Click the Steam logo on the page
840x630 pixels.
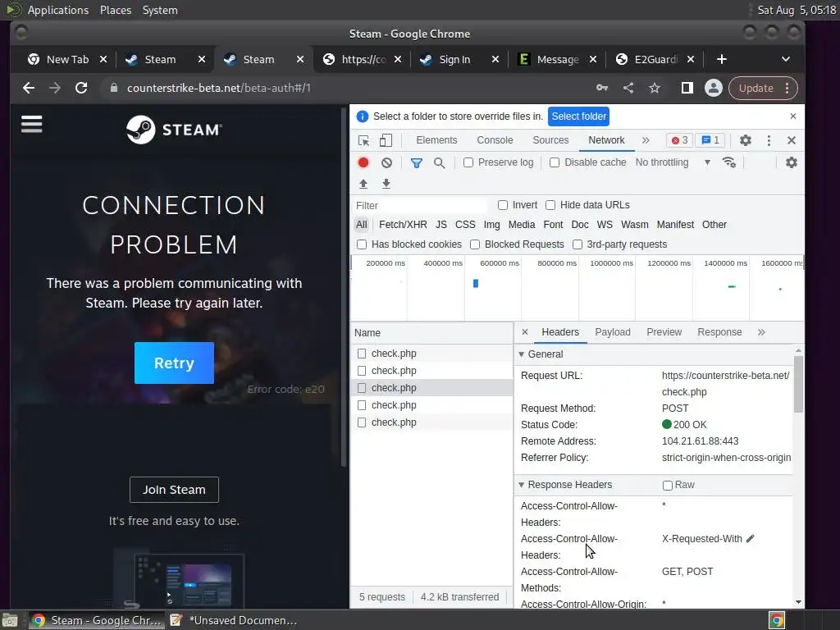coord(174,130)
